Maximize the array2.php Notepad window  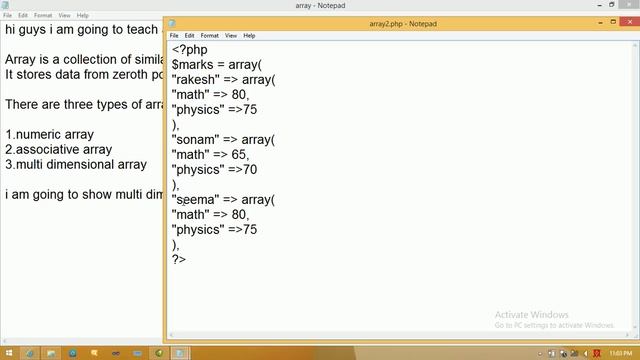tap(613, 22)
